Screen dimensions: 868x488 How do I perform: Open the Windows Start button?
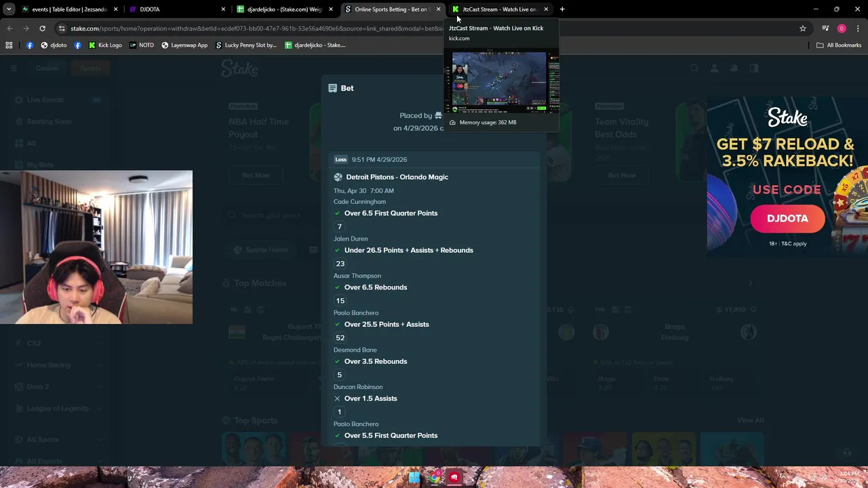pyautogui.click(x=414, y=477)
